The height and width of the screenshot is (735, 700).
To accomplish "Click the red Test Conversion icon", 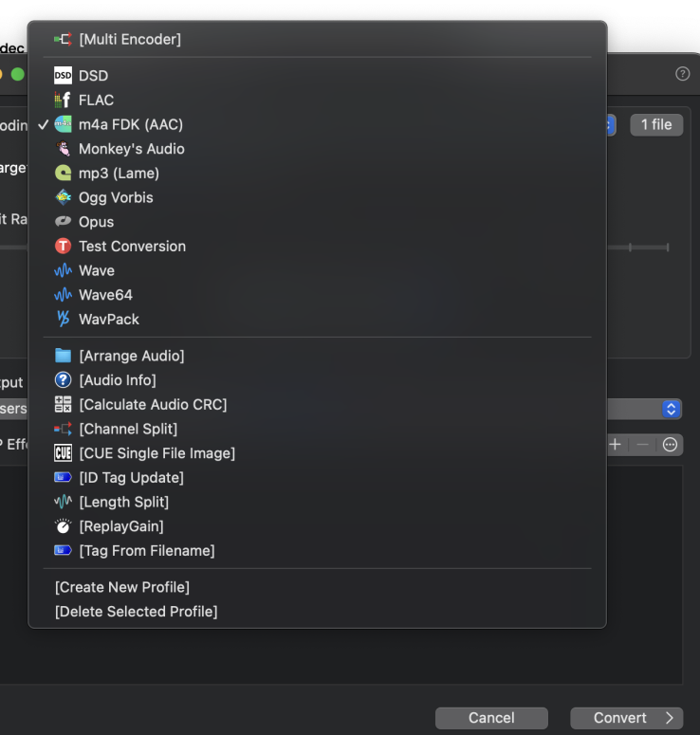I will click(63, 246).
